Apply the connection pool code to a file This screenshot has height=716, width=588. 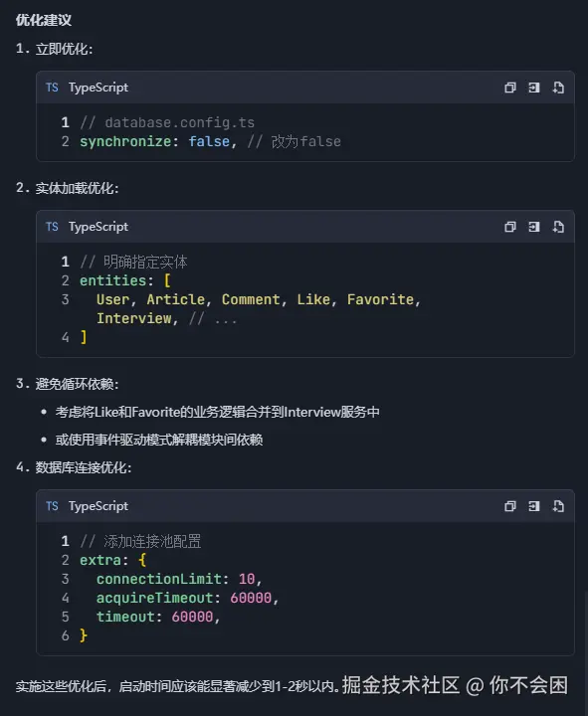point(558,506)
